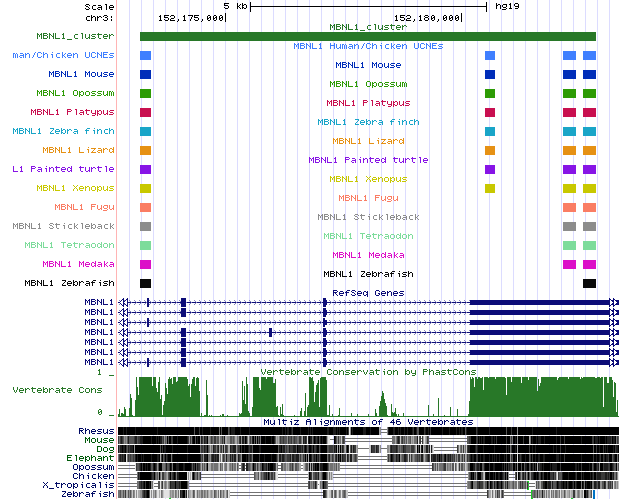Open Multiz Alignments of 46 Vertebrates title

367,422
